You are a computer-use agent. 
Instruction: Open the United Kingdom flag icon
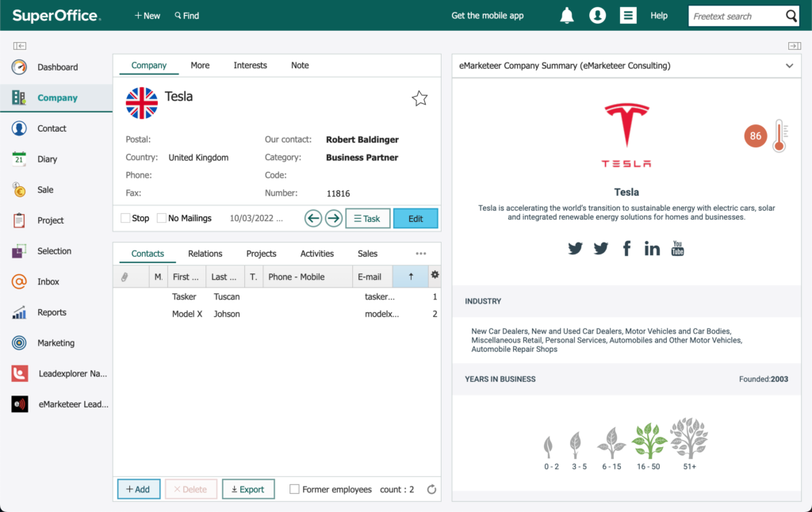coord(141,103)
